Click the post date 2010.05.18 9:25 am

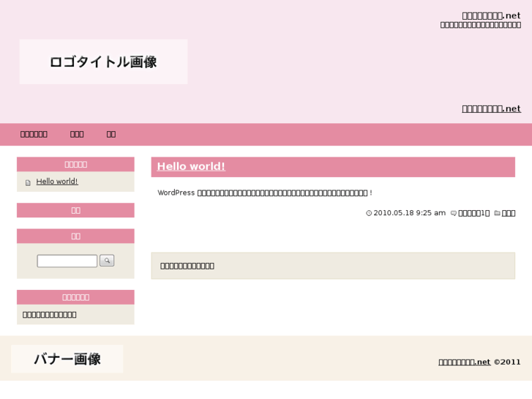410,213
